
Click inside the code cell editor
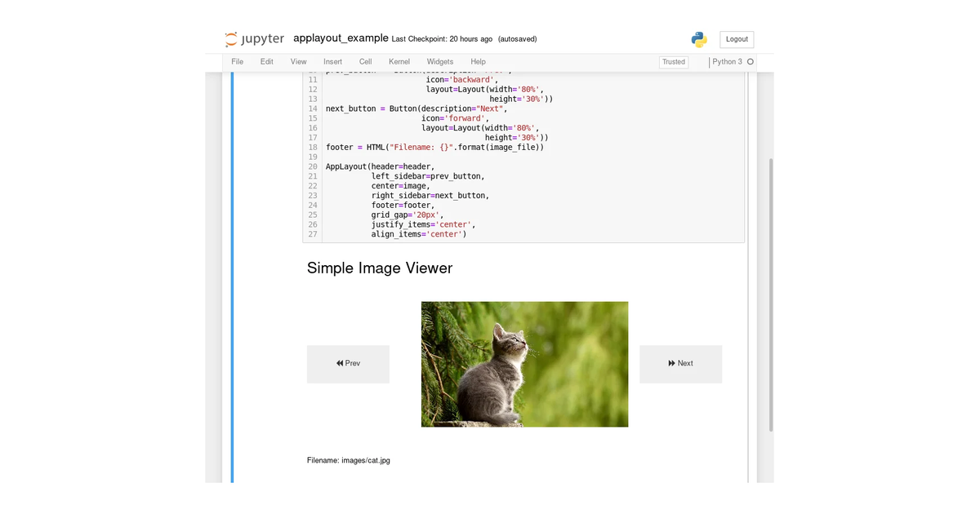(x=532, y=157)
